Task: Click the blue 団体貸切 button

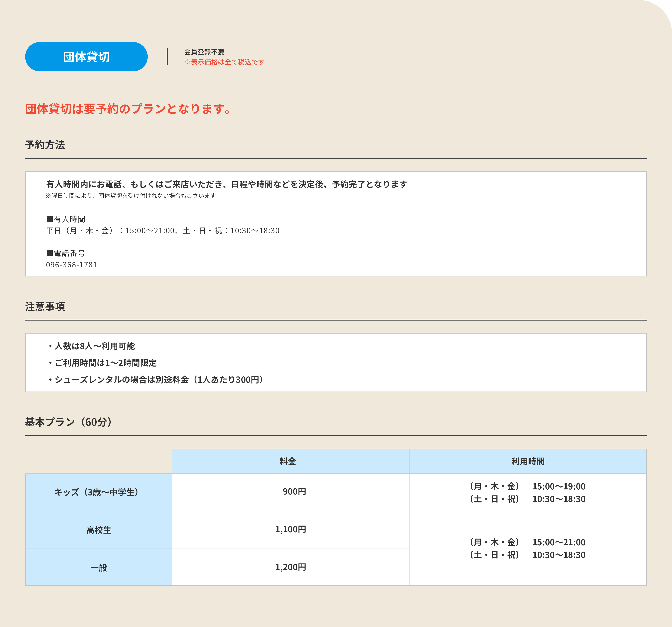Action: click(x=86, y=57)
